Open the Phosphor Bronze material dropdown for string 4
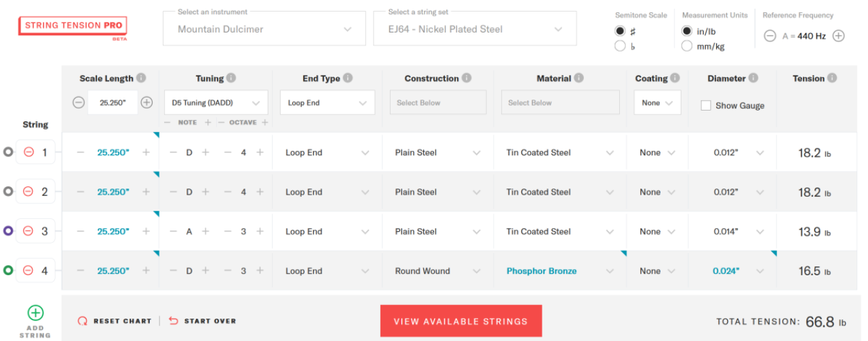The image size is (868, 341). coord(561,271)
